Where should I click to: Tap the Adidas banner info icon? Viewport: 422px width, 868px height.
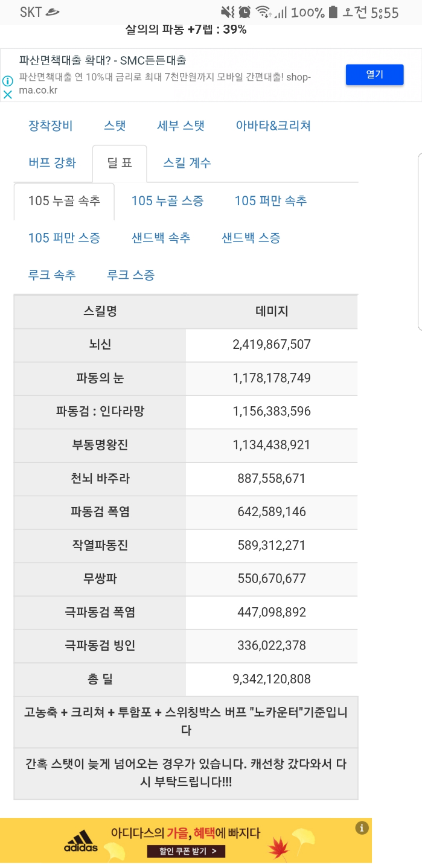362,828
